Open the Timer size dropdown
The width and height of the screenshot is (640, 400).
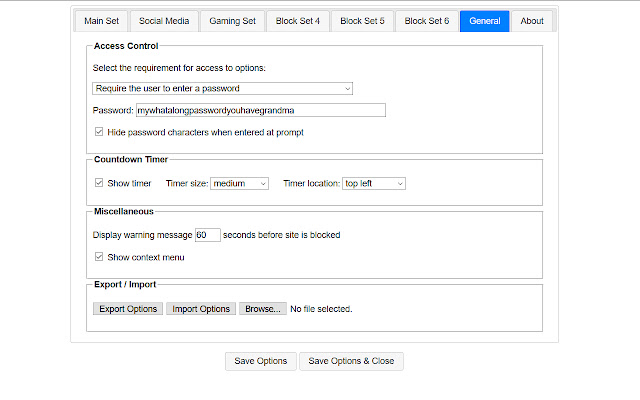point(239,183)
